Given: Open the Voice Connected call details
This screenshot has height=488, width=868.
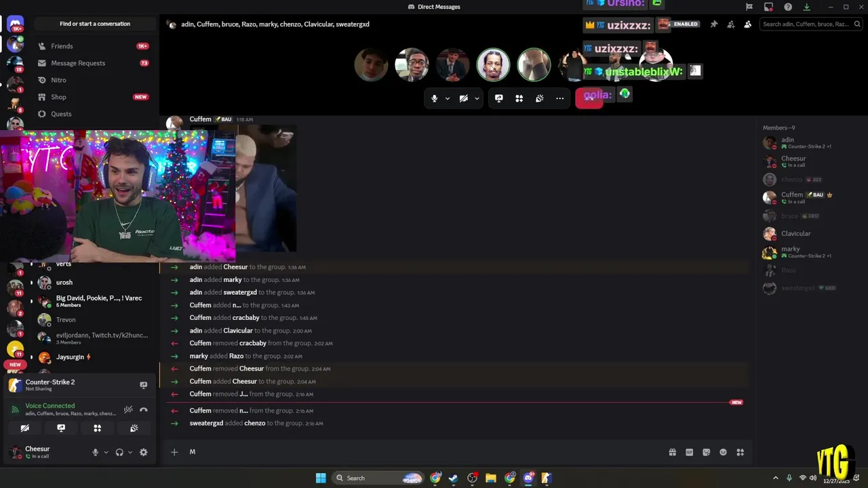Looking at the screenshot, I should click(x=50, y=406).
